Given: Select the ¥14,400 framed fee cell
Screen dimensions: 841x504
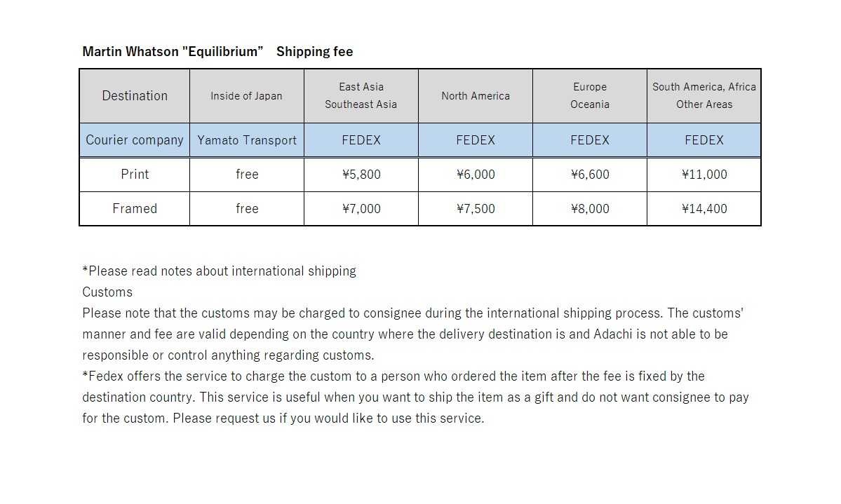Looking at the screenshot, I should point(704,209).
